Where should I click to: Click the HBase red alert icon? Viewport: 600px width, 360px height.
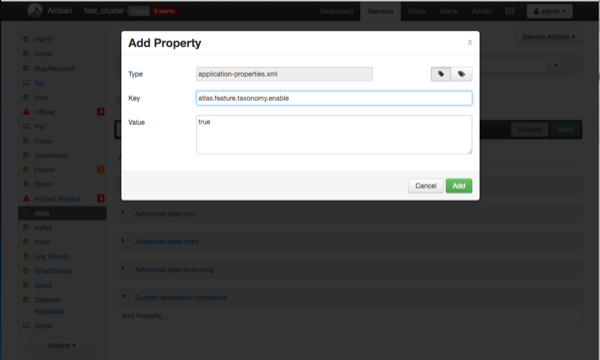pyautogui.click(x=26, y=112)
